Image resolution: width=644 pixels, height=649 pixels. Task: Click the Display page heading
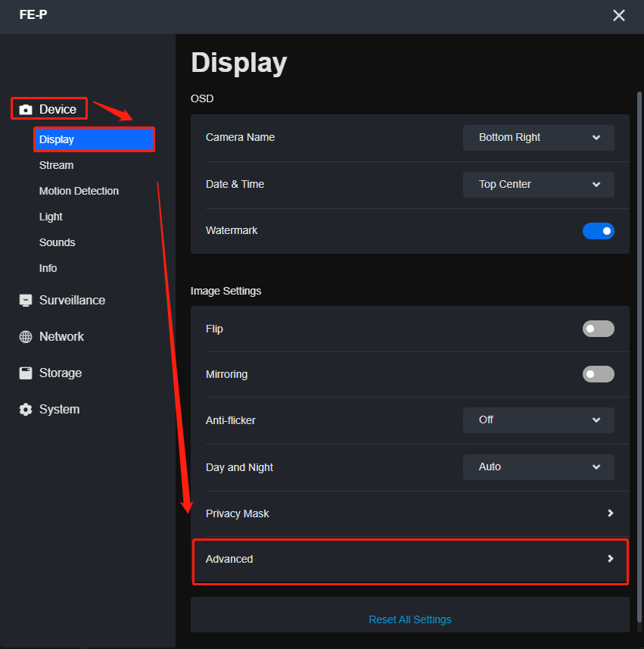coord(238,64)
